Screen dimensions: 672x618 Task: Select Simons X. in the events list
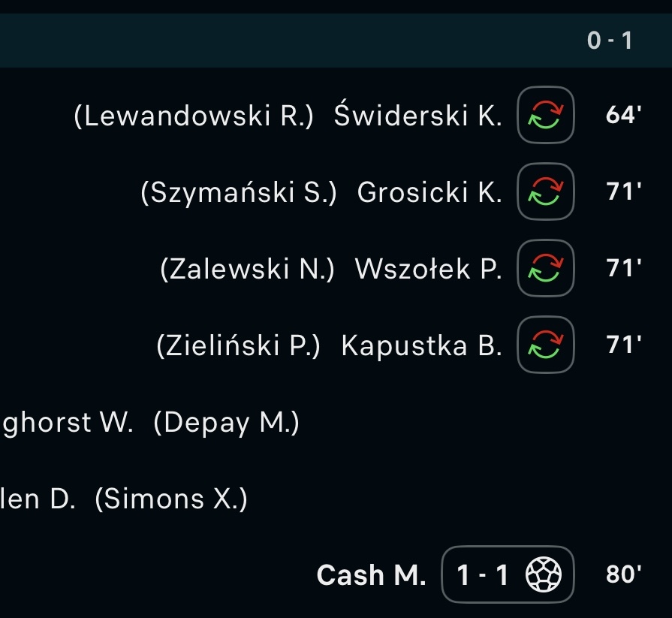[171, 499]
